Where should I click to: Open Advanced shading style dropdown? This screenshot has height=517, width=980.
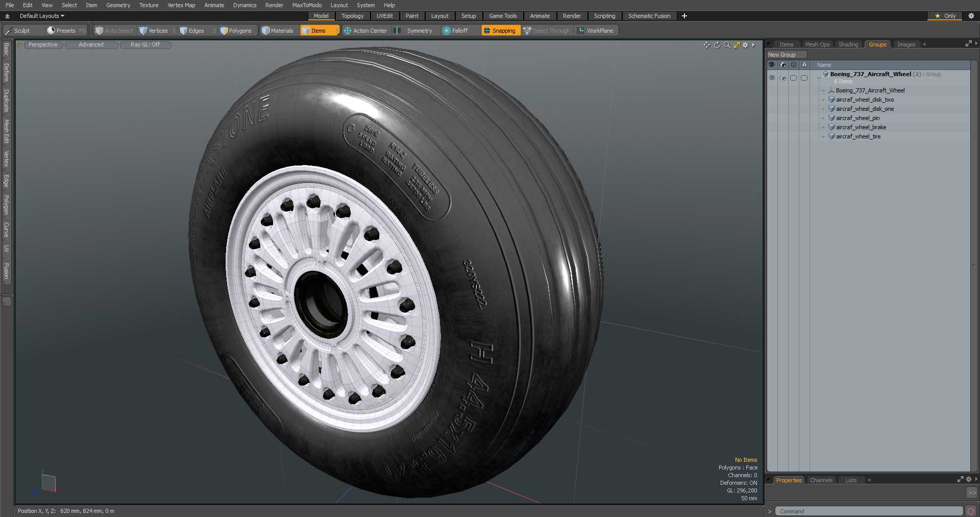tap(91, 45)
